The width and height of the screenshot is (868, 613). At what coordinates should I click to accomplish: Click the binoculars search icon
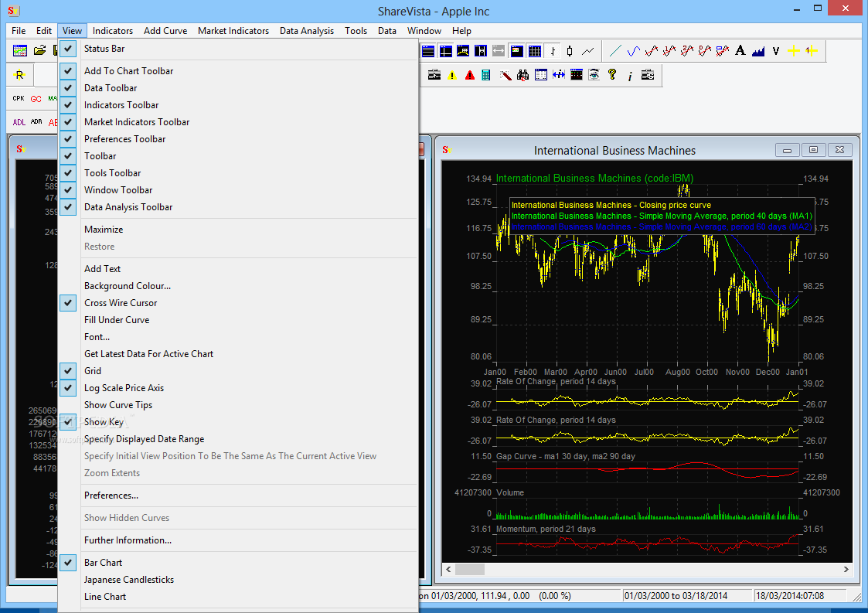tap(523, 75)
